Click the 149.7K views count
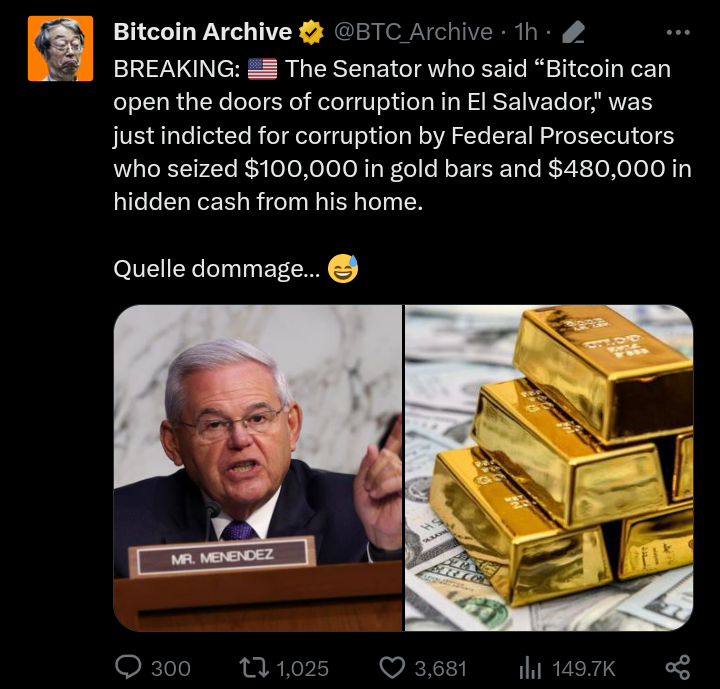The height and width of the screenshot is (689, 720). click(584, 668)
